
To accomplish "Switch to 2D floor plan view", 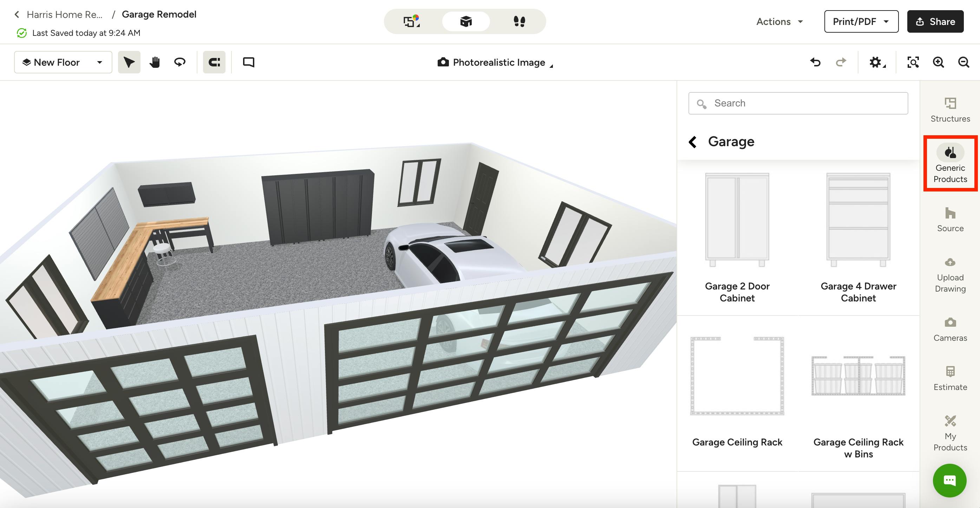I will pyautogui.click(x=412, y=21).
